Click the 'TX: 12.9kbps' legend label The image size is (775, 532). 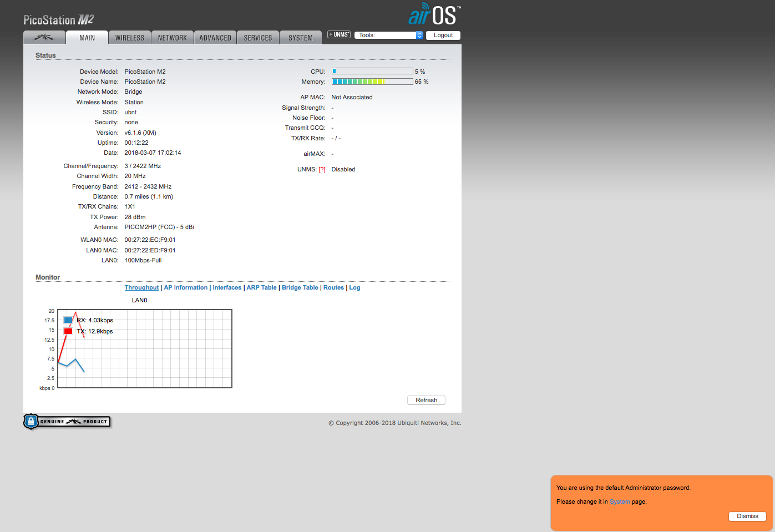click(95, 331)
